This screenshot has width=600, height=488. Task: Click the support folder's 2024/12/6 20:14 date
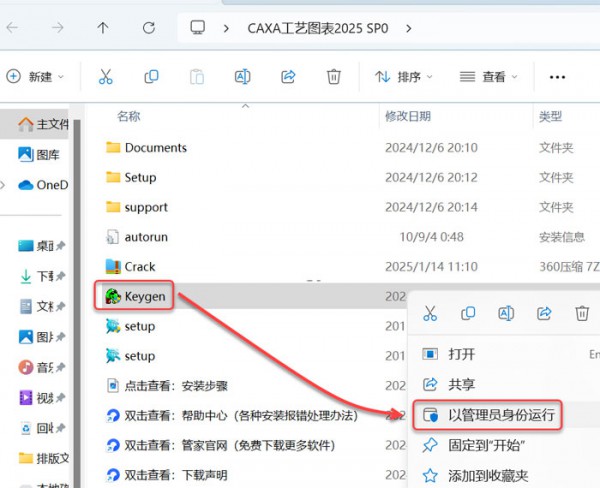pyautogui.click(x=431, y=207)
